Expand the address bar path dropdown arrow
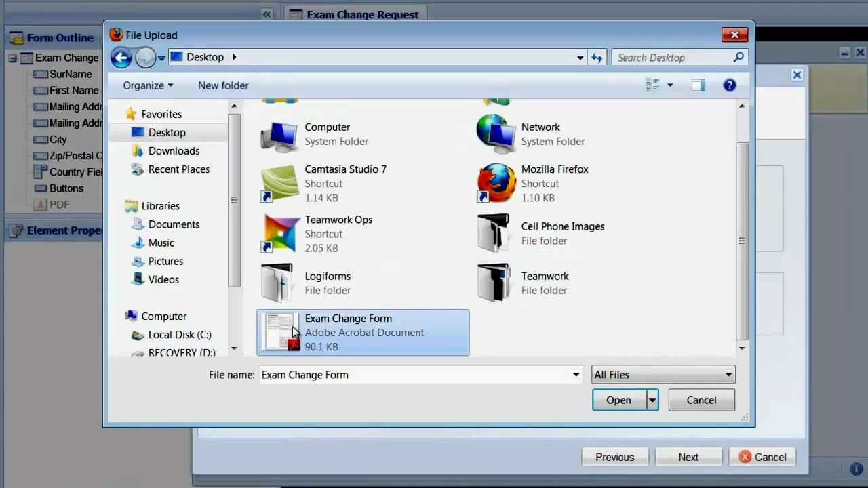Viewport: 868px width, 488px height. click(x=580, y=58)
